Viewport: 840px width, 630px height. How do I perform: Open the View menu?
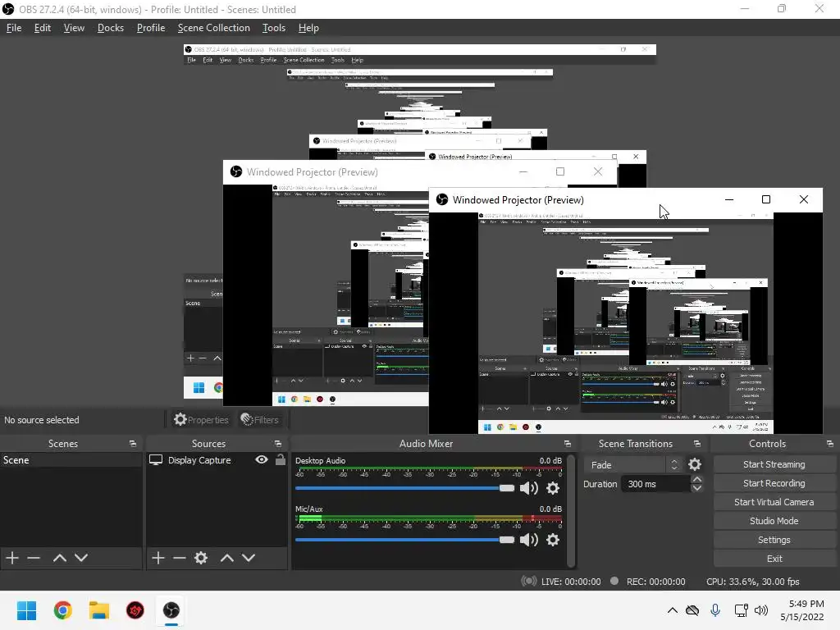click(x=74, y=28)
